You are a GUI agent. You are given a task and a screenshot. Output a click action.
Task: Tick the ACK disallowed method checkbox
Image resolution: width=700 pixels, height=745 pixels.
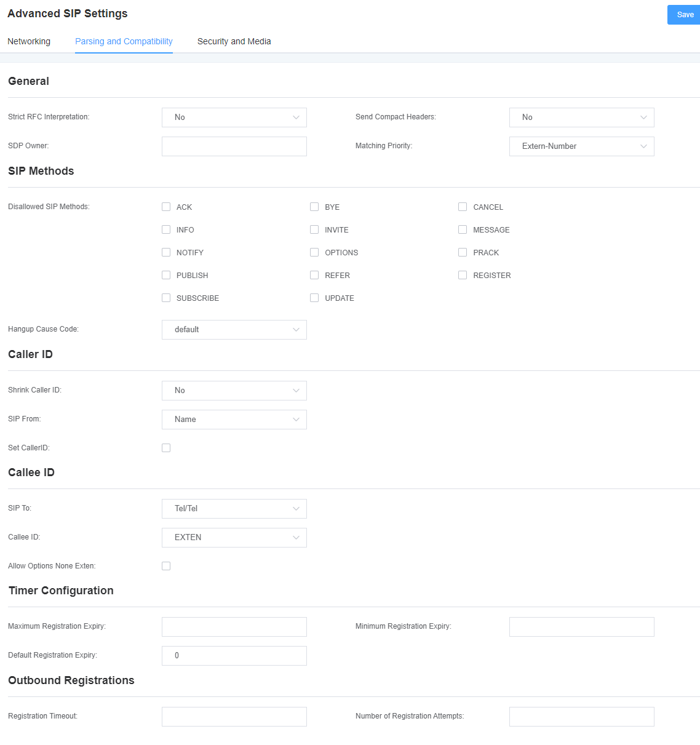[x=166, y=207]
